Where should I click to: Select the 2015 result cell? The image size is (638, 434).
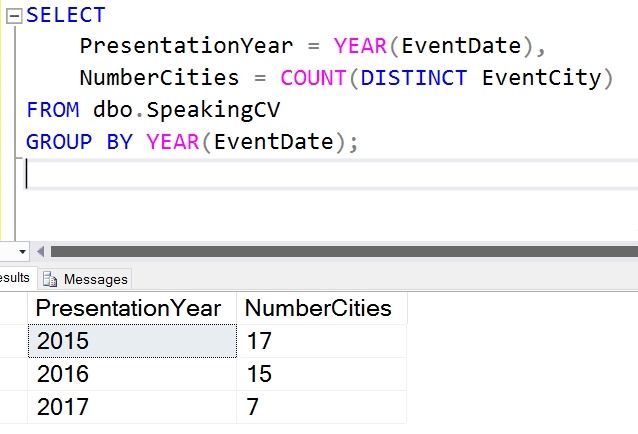coord(130,341)
